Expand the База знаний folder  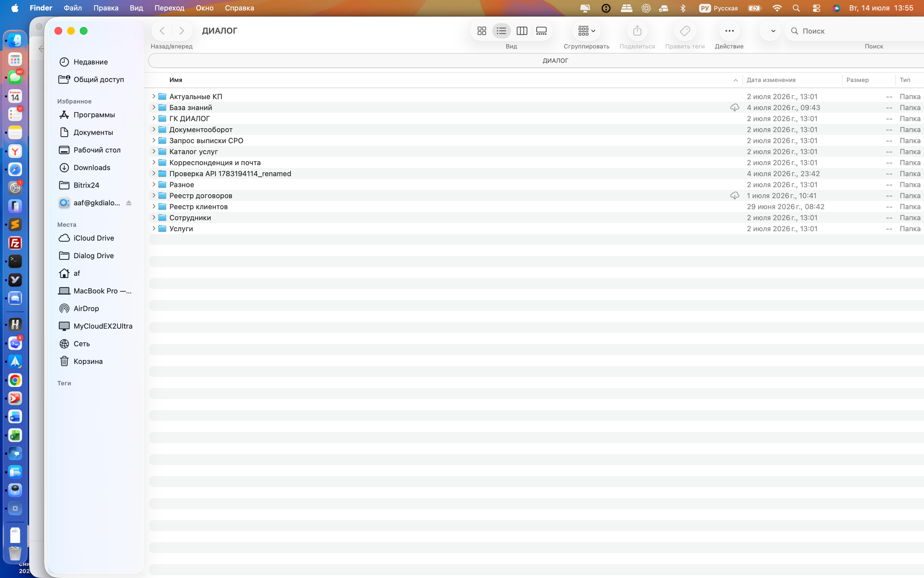(x=154, y=108)
